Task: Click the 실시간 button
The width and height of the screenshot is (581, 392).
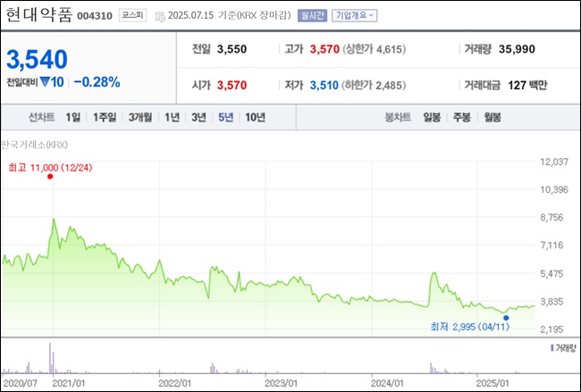Action: pyautogui.click(x=312, y=15)
